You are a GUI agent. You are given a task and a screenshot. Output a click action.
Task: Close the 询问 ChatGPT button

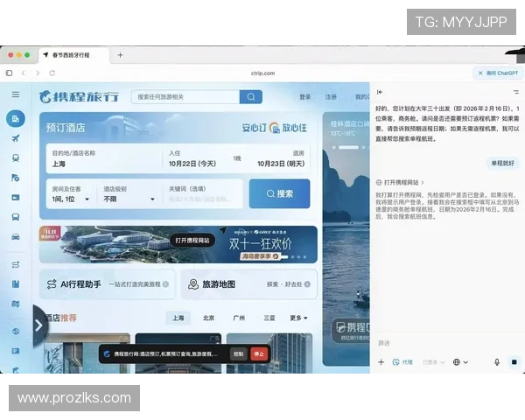(x=498, y=73)
